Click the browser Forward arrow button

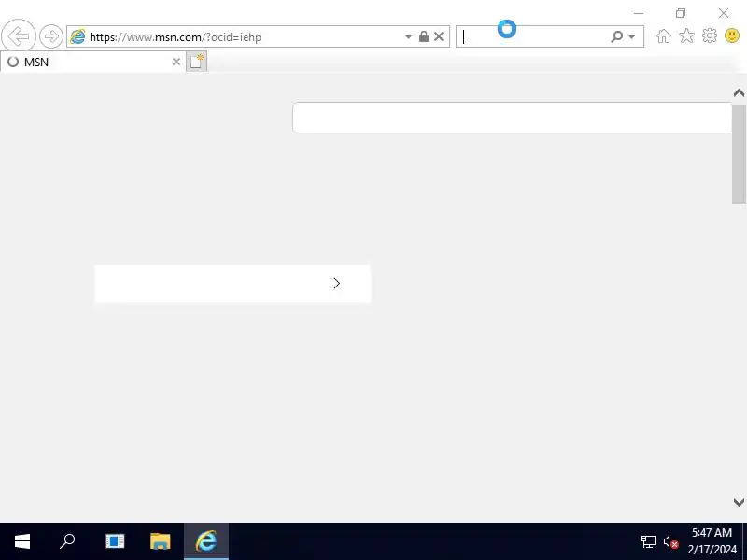pos(51,36)
